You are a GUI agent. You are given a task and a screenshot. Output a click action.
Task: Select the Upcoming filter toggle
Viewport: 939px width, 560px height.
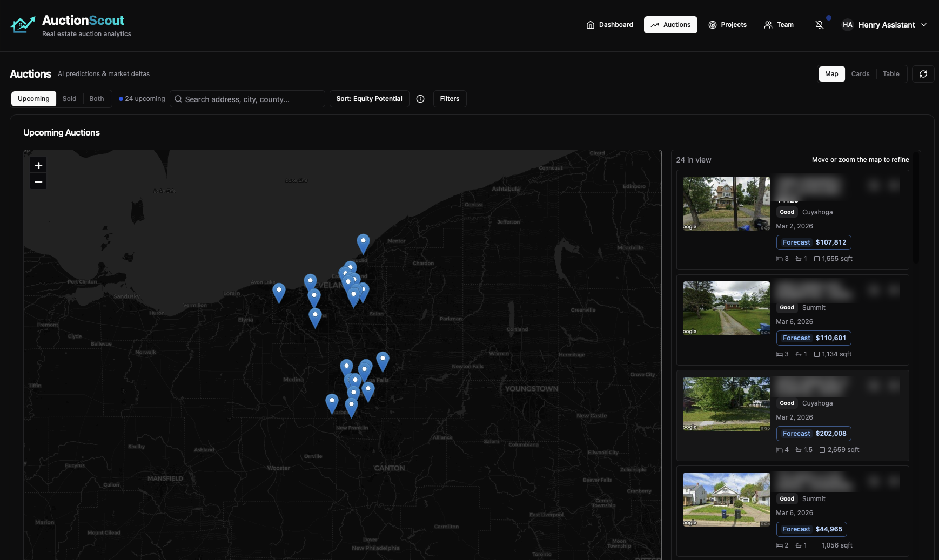coord(33,99)
